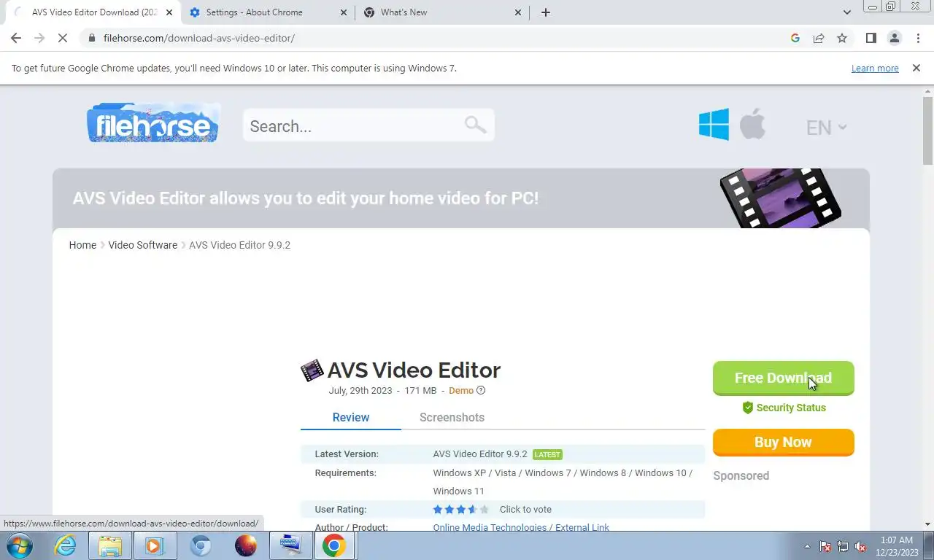Switch to the Screenshots tab
934x560 pixels.
tap(452, 417)
